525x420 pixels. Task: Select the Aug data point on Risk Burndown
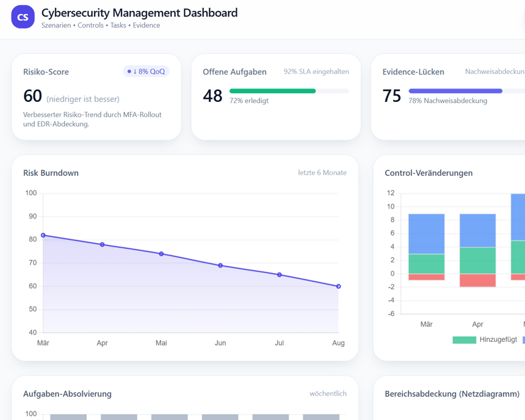338,286
